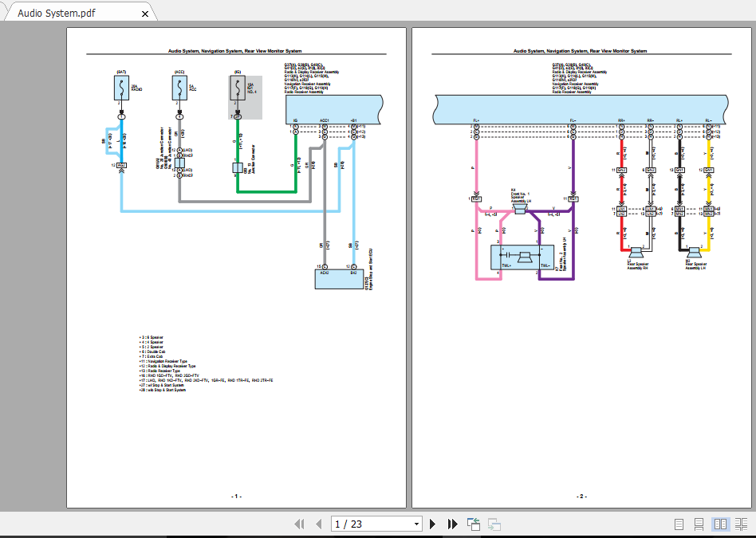Enable continuous facing pages view
The height and width of the screenshot is (538, 756).
pyautogui.click(x=740, y=524)
